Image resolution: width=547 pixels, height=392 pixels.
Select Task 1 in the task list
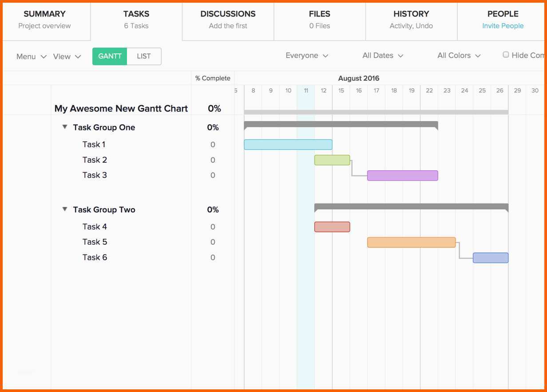click(94, 144)
